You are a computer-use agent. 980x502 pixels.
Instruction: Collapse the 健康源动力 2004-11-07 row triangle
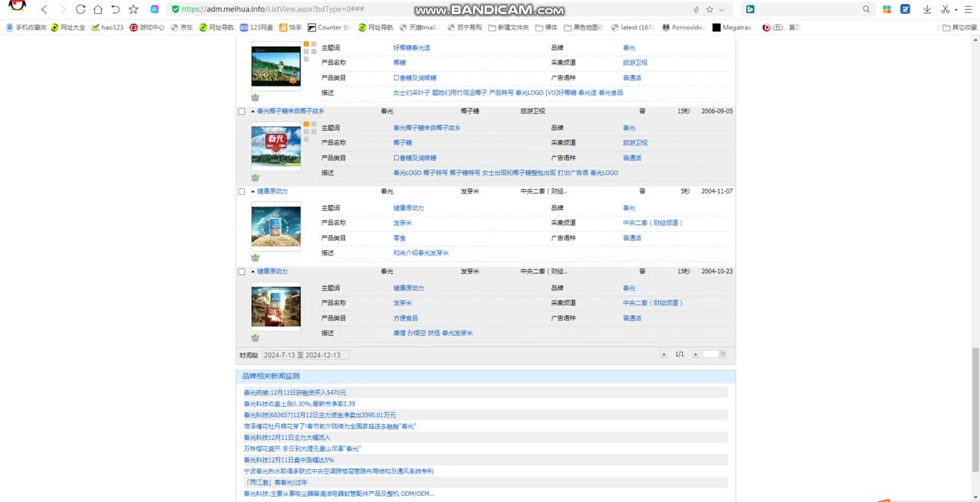pyautogui.click(x=253, y=191)
